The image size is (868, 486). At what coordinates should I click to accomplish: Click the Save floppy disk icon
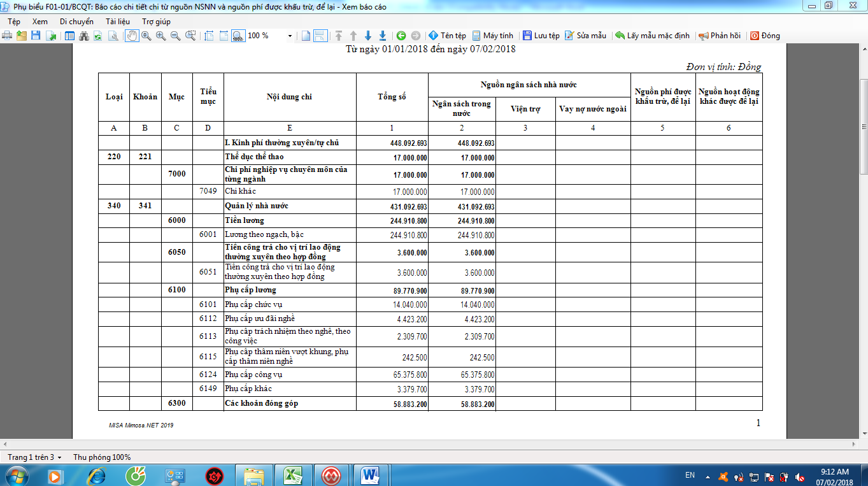pos(36,36)
